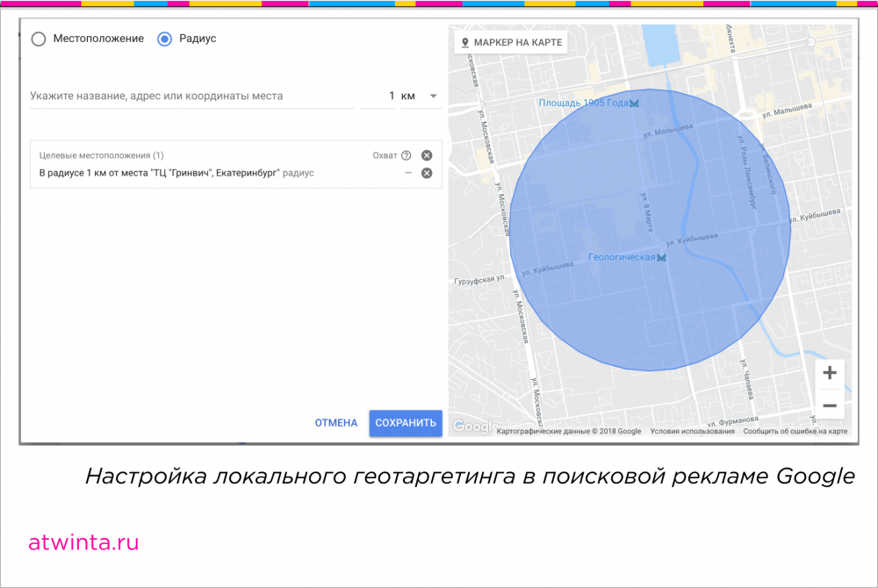Click the place name or address input field
The height and width of the screenshot is (588, 878).
pyautogui.click(x=191, y=97)
